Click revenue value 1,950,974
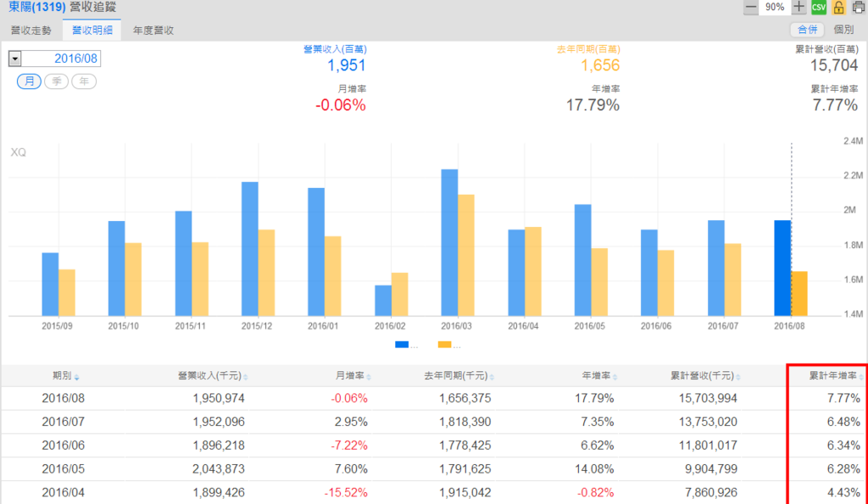868x504 pixels. point(219,398)
